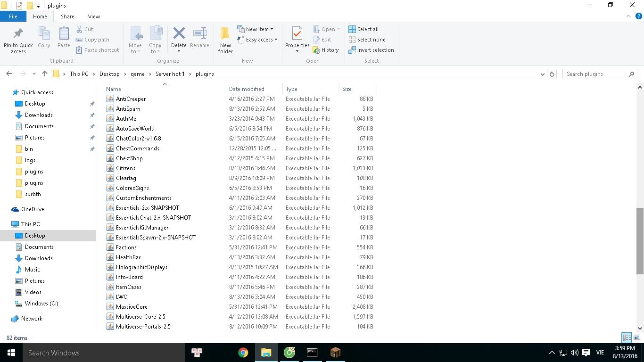This screenshot has width=644, height=362.
Task: Open Google Chrome from the taskbar
Action: [243, 353]
